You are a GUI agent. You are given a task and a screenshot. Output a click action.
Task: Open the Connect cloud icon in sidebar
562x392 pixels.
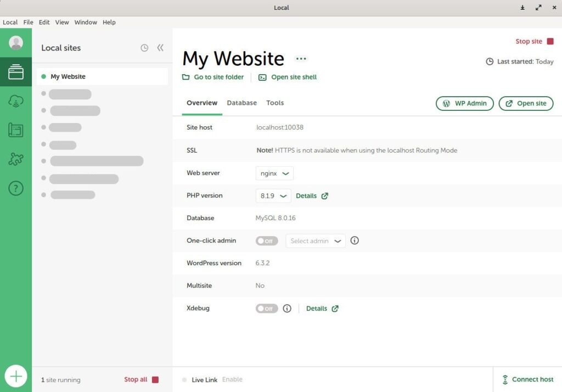16,101
